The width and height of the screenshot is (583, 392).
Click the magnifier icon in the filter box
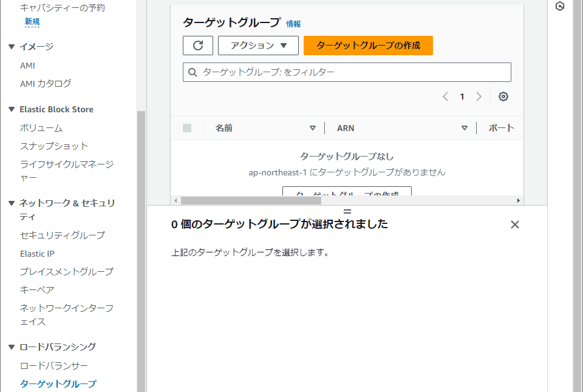point(192,72)
